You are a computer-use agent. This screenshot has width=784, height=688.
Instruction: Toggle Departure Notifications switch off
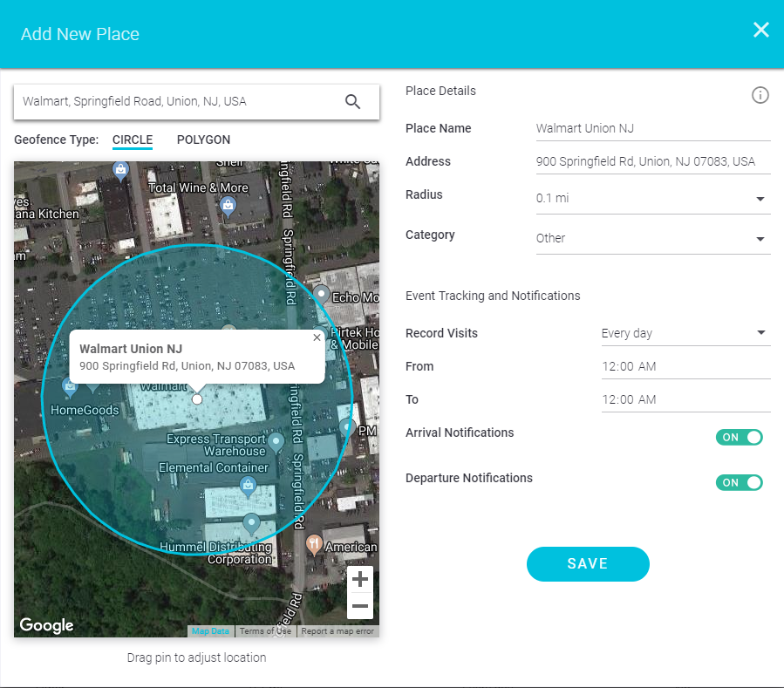point(739,482)
